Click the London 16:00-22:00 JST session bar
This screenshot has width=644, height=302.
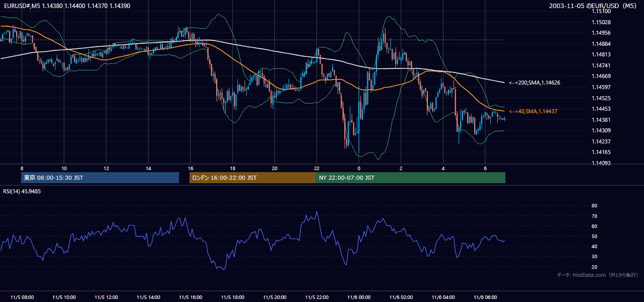[x=252, y=178]
